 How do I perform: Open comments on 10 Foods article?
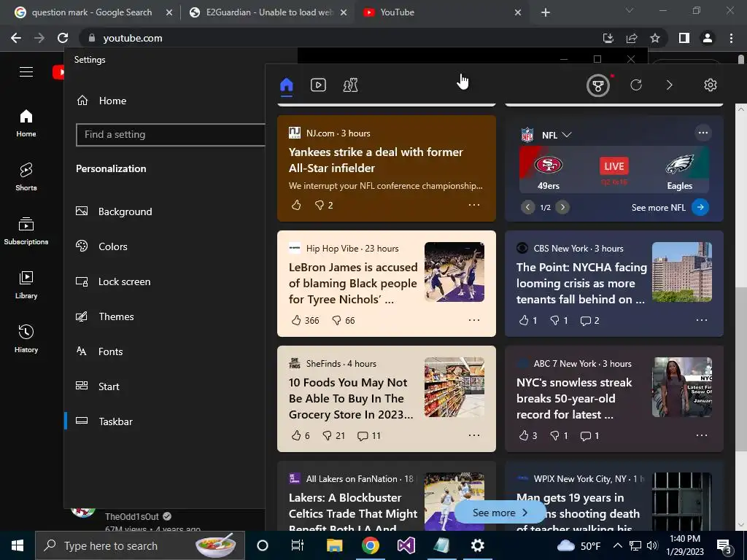tap(363, 436)
